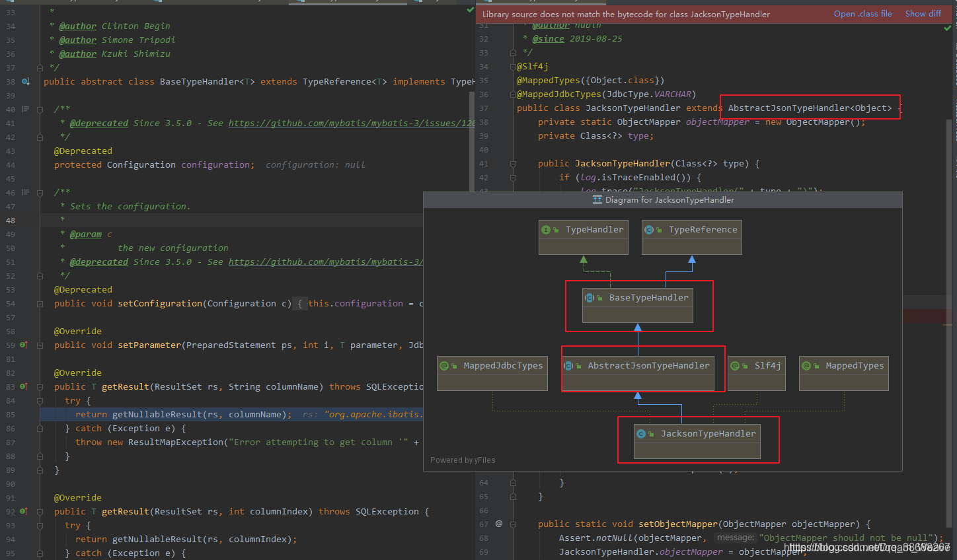The width and height of the screenshot is (957, 560).
Task: Click the green inspection checkmark in left editor
Action: [470, 10]
